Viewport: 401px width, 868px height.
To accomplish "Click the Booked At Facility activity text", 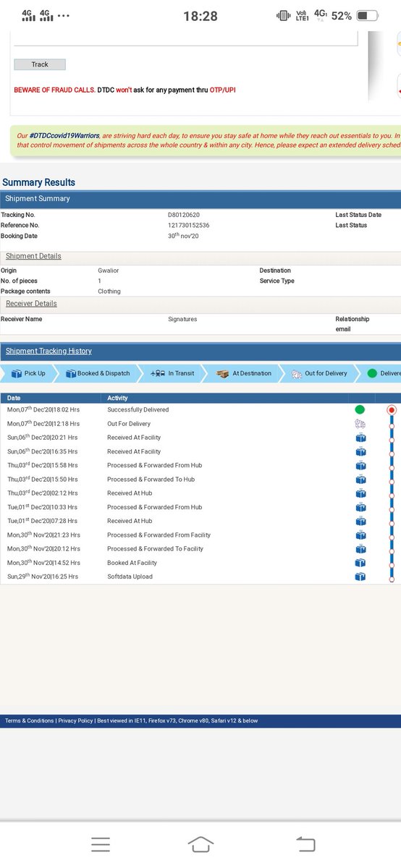I will coord(132,563).
